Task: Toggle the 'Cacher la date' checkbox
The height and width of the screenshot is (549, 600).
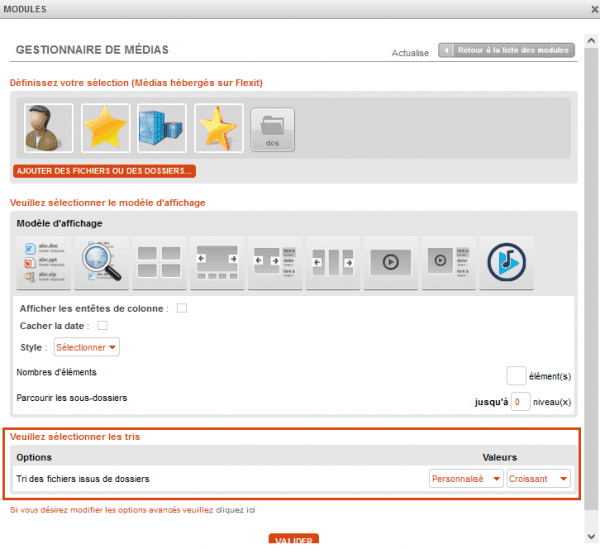Action: (x=102, y=326)
